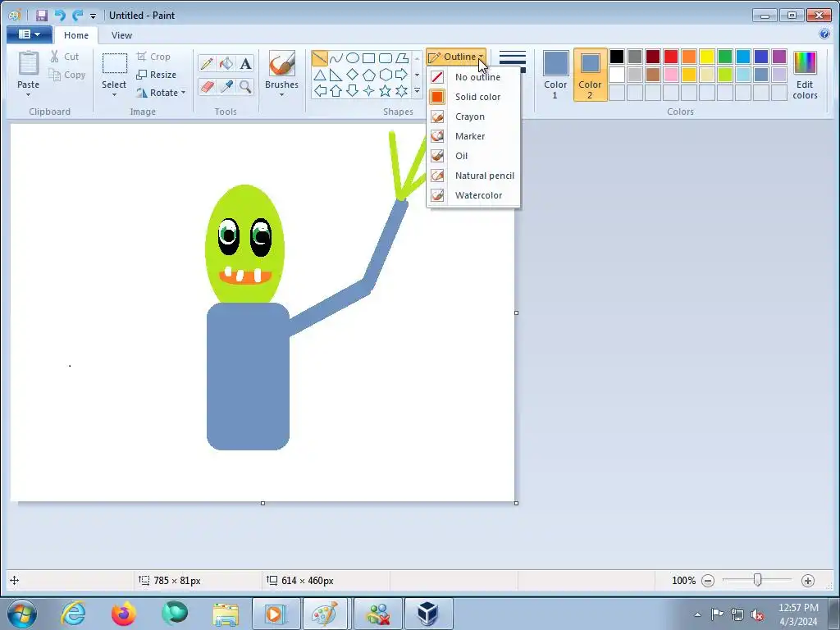Switch to the View tab

coord(121,35)
